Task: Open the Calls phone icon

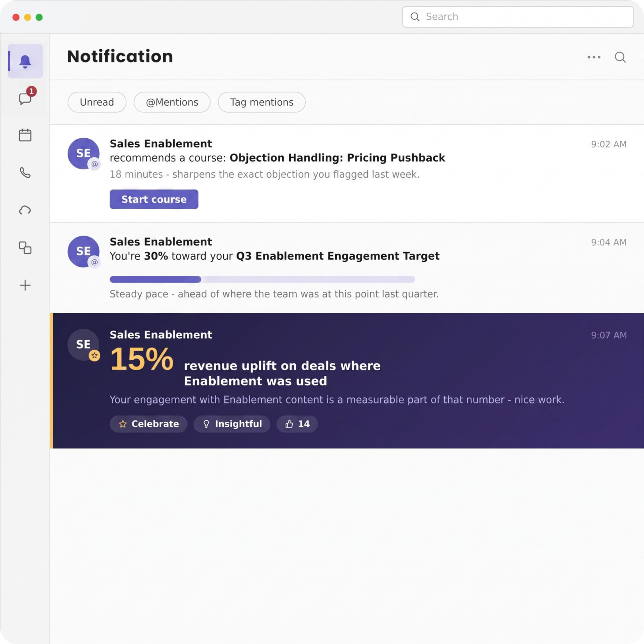Action: [x=25, y=173]
